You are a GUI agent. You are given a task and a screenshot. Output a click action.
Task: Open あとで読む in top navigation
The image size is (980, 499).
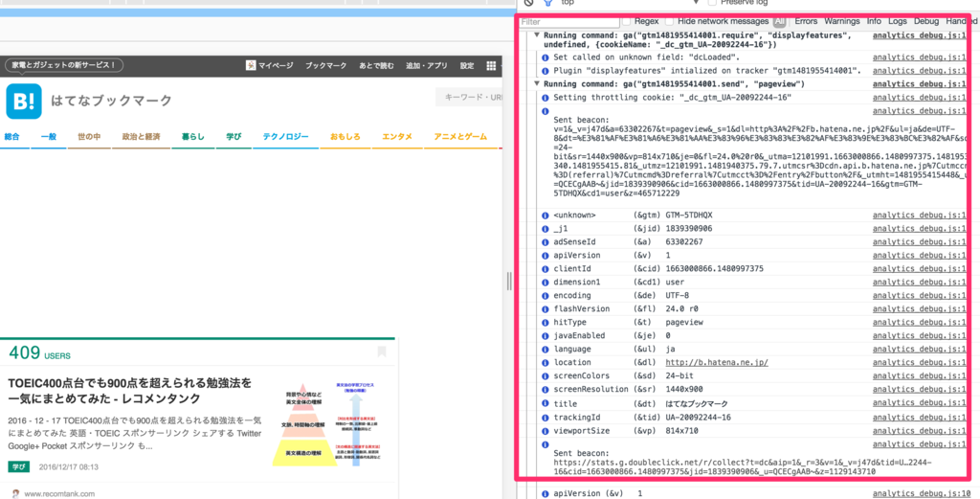[x=376, y=66]
